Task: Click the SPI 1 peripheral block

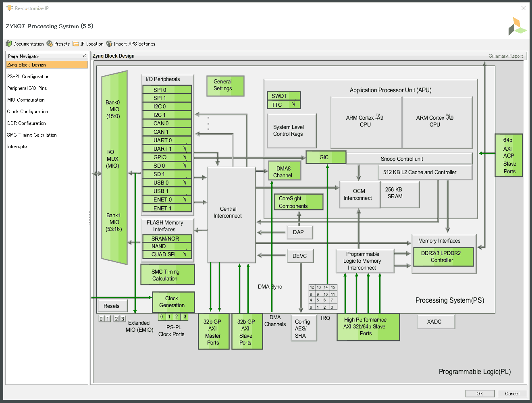Action: coord(167,98)
